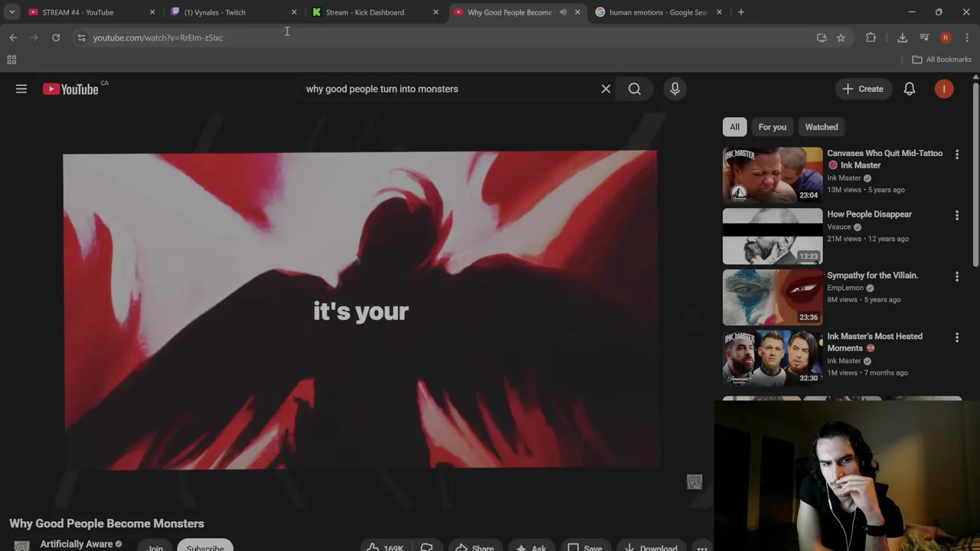Close the Kick Dashboard tab
This screenshot has height=551, width=980.
click(436, 12)
